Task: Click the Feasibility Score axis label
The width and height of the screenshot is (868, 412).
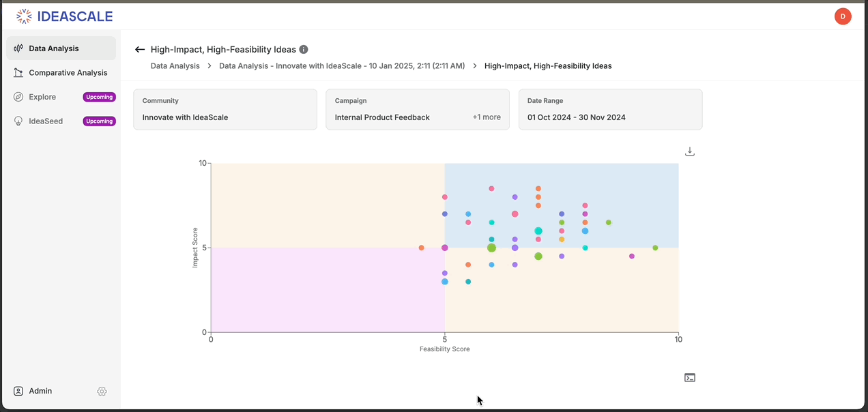Action: click(x=445, y=349)
